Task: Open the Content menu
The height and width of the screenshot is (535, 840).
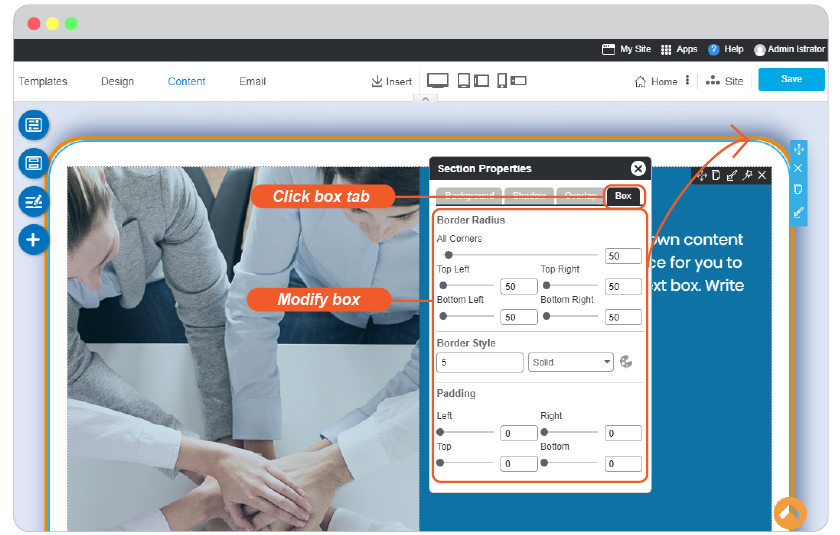Action: click(186, 81)
